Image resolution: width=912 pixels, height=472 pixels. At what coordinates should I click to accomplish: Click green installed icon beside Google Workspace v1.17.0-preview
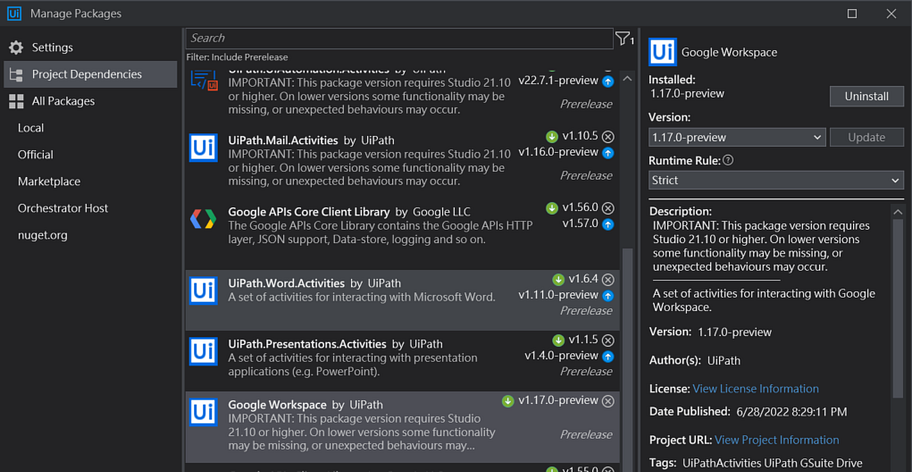pos(508,401)
